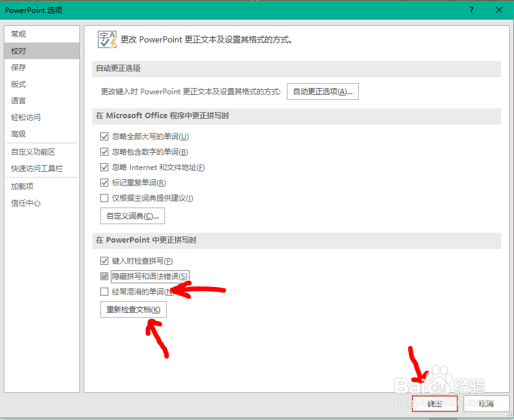514x420 pixels.
Task: Click the 在 Microsoft Office 程序中更正拼写时 header
Action: point(296,116)
